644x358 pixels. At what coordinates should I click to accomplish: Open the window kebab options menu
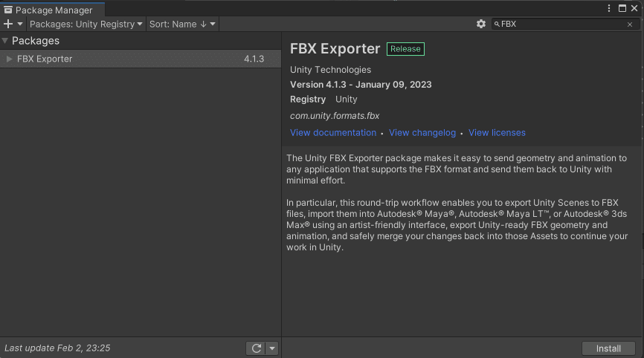pos(610,8)
